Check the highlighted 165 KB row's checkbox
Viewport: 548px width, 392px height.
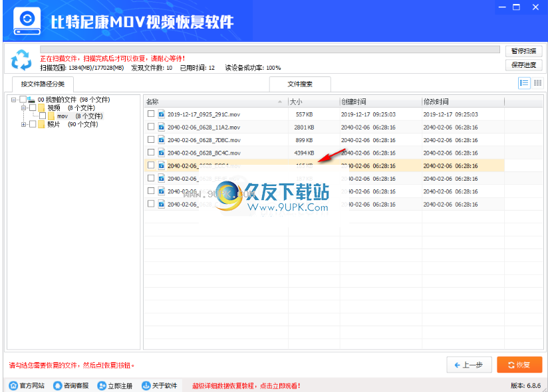tap(151, 165)
